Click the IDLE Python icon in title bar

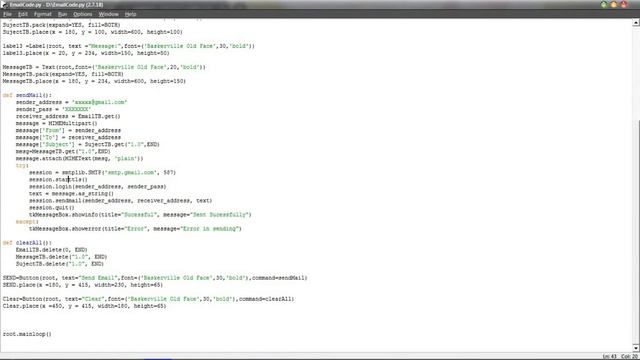[x=4, y=4]
